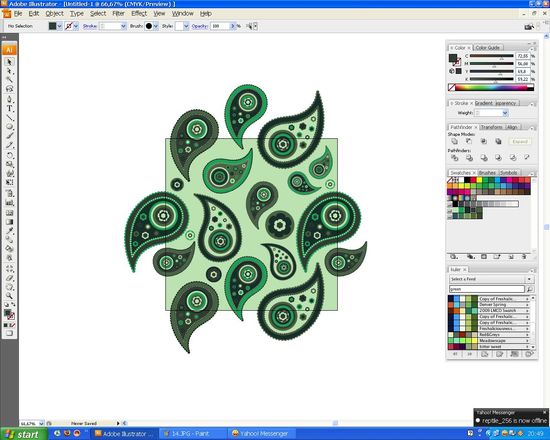The width and height of the screenshot is (550, 440).
Task: Click Exclude overlapping shape areas icon
Action: click(x=498, y=141)
